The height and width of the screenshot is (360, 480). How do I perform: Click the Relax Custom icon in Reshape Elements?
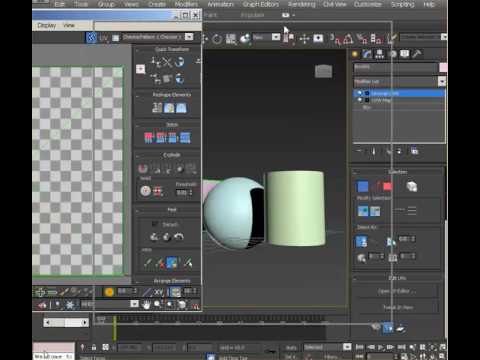click(x=181, y=108)
